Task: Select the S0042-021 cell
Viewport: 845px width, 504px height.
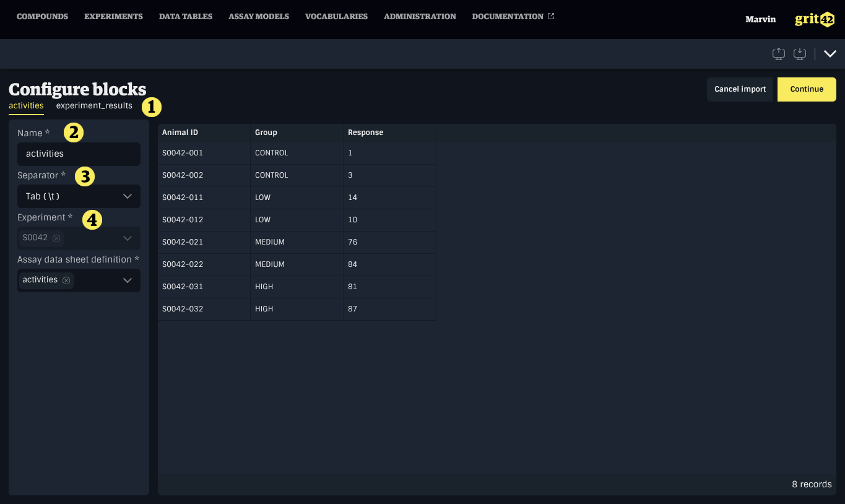Action: (204, 242)
